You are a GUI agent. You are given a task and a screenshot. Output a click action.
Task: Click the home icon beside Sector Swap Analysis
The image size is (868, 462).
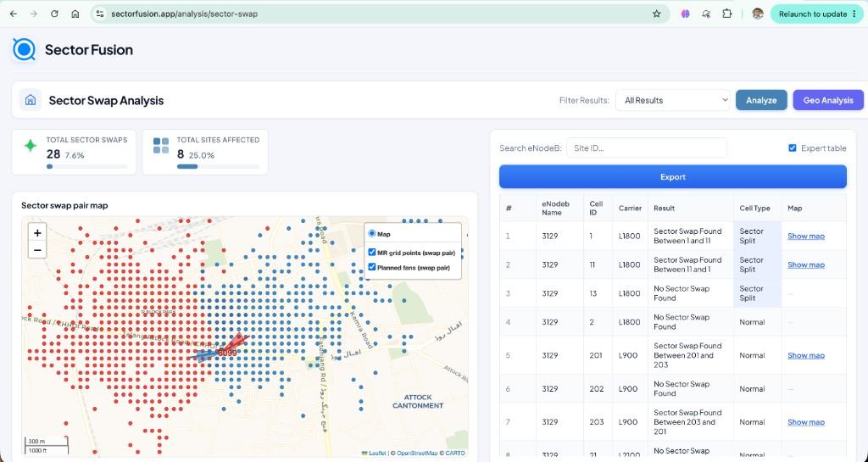pos(31,100)
